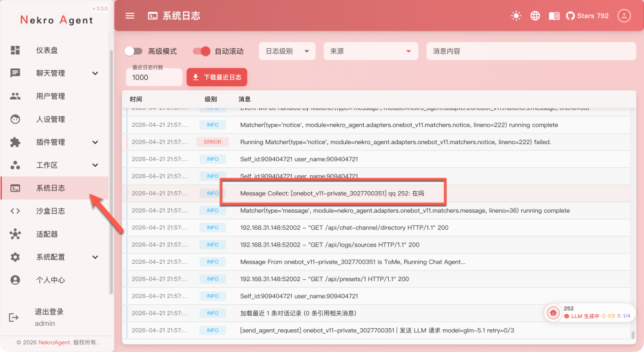Click the logout icon beside 退出登录
Image resolution: width=644 pixels, height=352 pixels.
(x=14, y=317)
